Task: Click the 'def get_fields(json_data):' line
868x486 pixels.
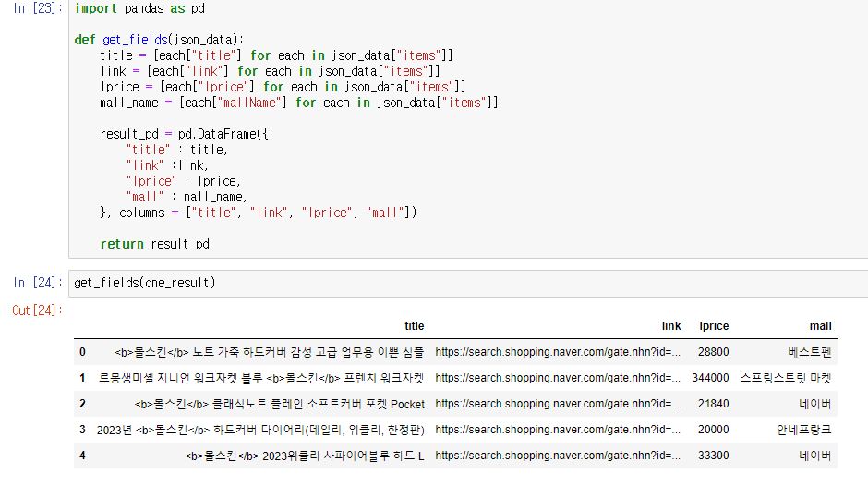Action: click(159, 40)
